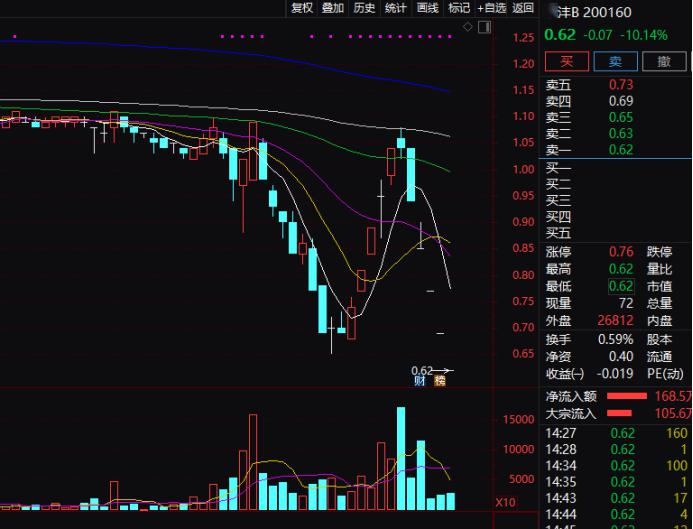Select 卖二 price 0.63
Screen dimensions: 693x529
621,133
